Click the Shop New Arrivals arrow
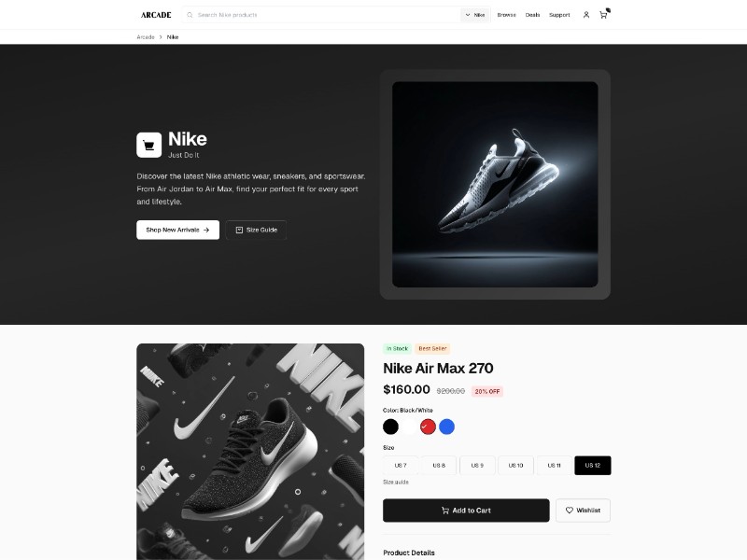Viewport: 747px width, 560px height. [x=206, y=230]
